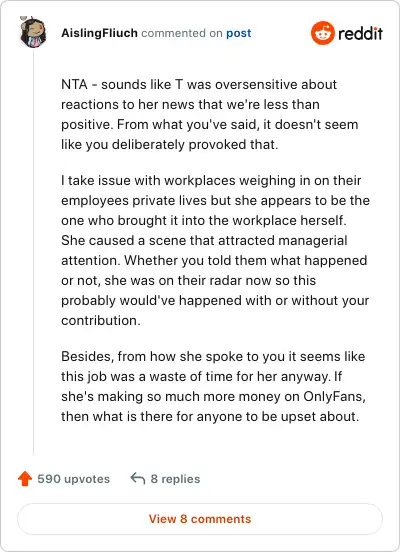Open AislingFliuch's avatar image
Viewport: 400px width, 552px height.
click(33, 33)
